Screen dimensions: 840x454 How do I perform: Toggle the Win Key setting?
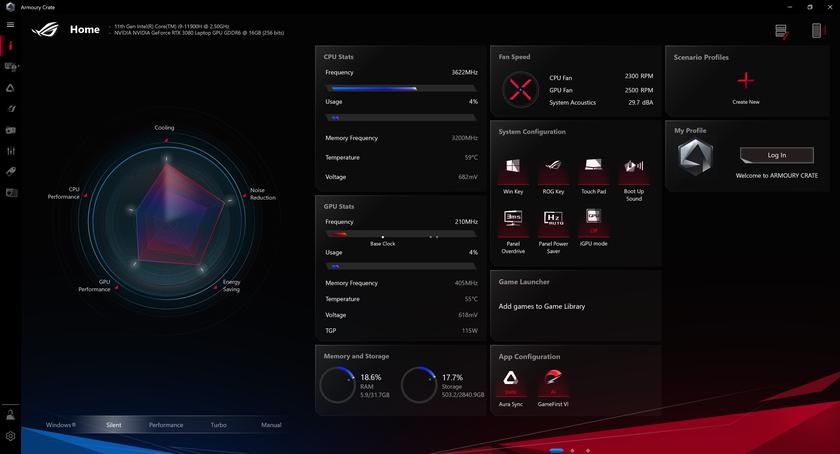coord(513,168)
